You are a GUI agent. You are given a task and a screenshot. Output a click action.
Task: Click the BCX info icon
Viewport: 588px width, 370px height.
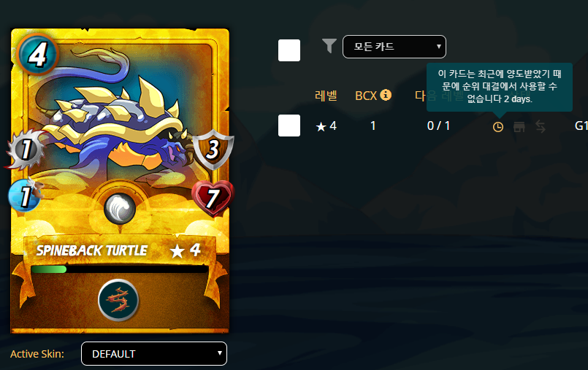coord(386,95)
